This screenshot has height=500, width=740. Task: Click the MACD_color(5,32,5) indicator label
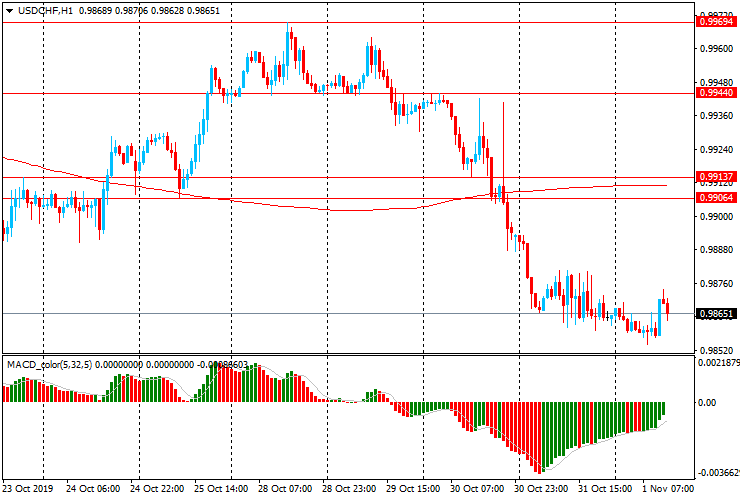click(50, 364)
